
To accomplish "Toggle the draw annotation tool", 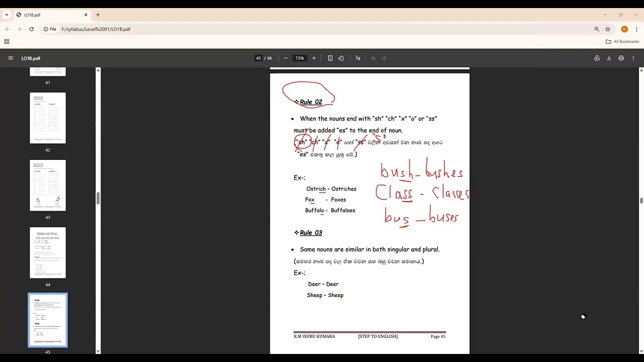I will 358,58.
